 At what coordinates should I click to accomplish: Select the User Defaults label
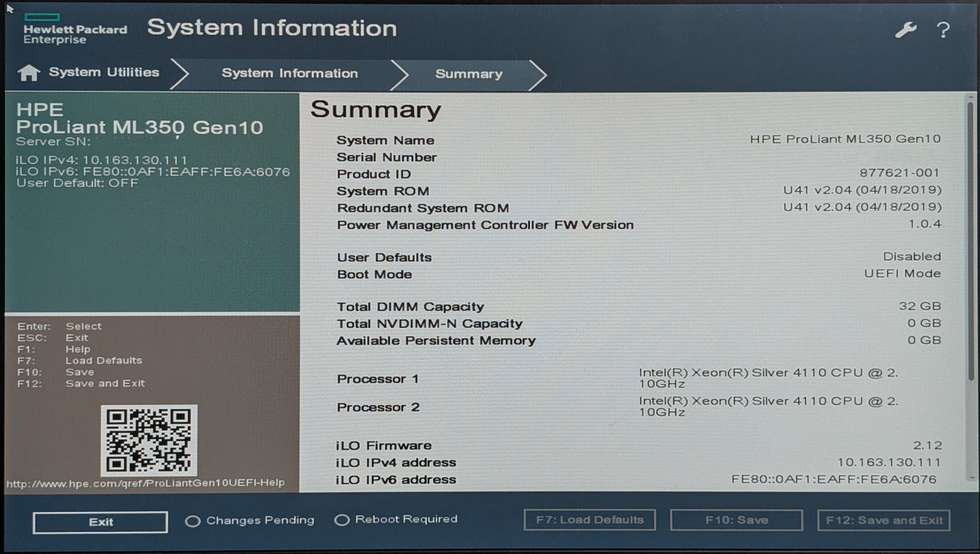click(x=384, y=257)
